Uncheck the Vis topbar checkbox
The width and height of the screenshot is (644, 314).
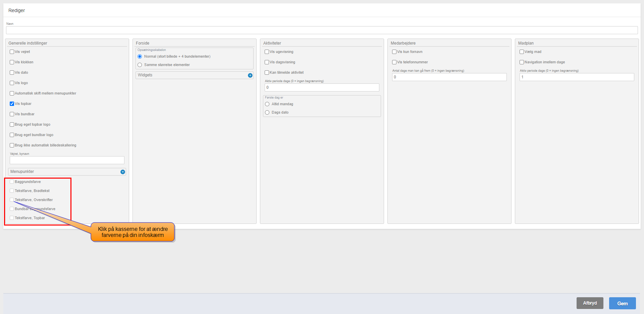pyautogui.click(x=12, y=104)
